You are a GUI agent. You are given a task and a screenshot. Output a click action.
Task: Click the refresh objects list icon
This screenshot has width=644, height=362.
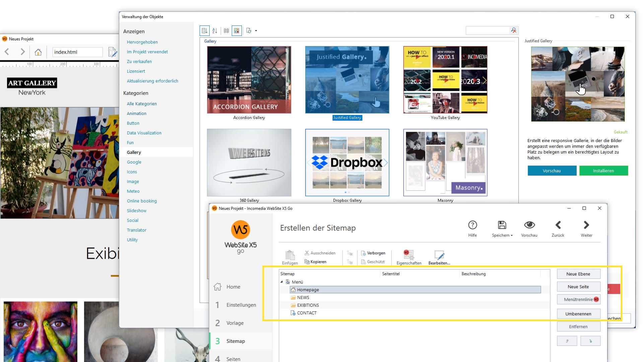(x=249, y=31)
